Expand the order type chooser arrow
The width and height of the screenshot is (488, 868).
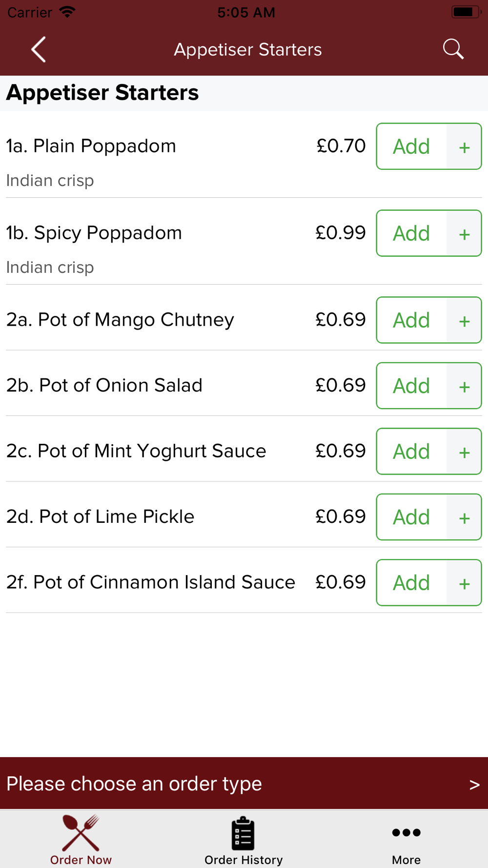[x=474, y=785]
